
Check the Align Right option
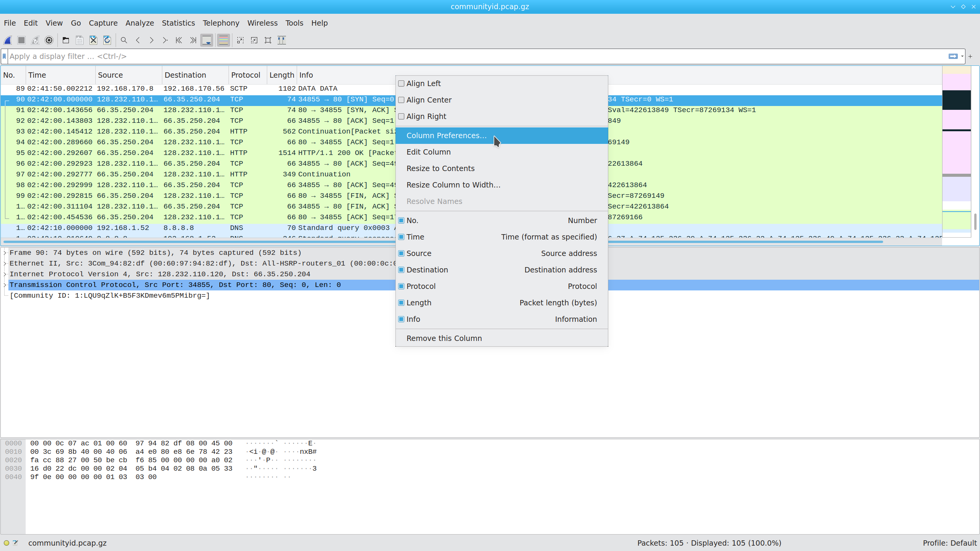pos(401,116)
